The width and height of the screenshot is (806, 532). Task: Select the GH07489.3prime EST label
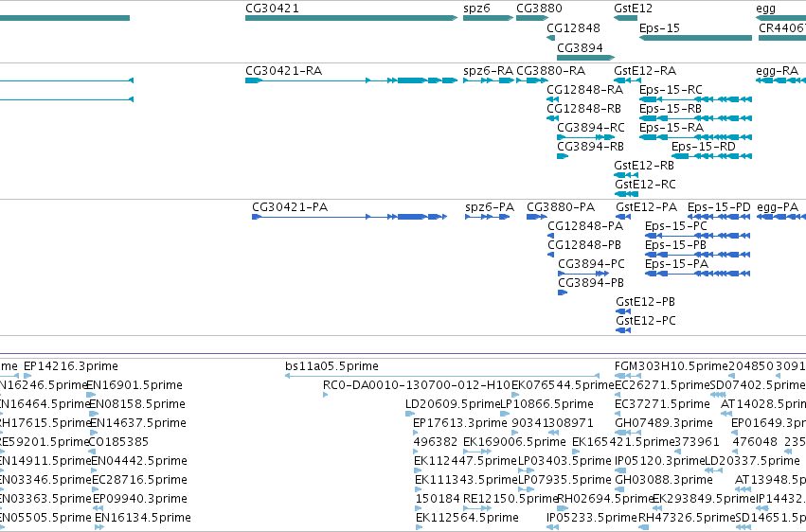coord(664,424)
